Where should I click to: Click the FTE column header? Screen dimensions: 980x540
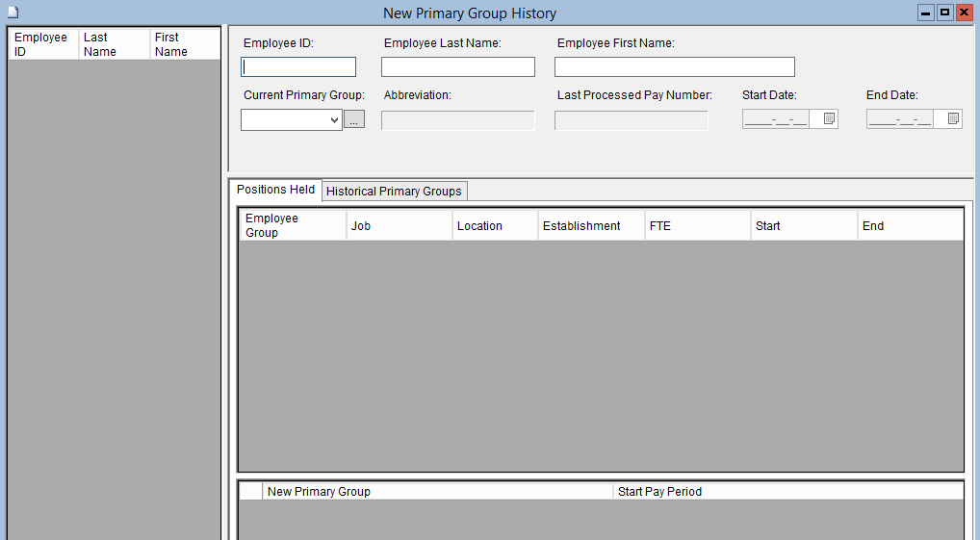[x=697, y=225]
